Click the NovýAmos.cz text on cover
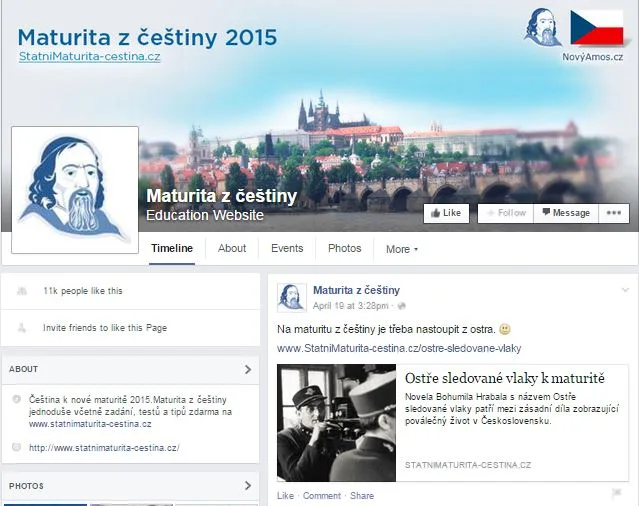 tap(593, 57)
